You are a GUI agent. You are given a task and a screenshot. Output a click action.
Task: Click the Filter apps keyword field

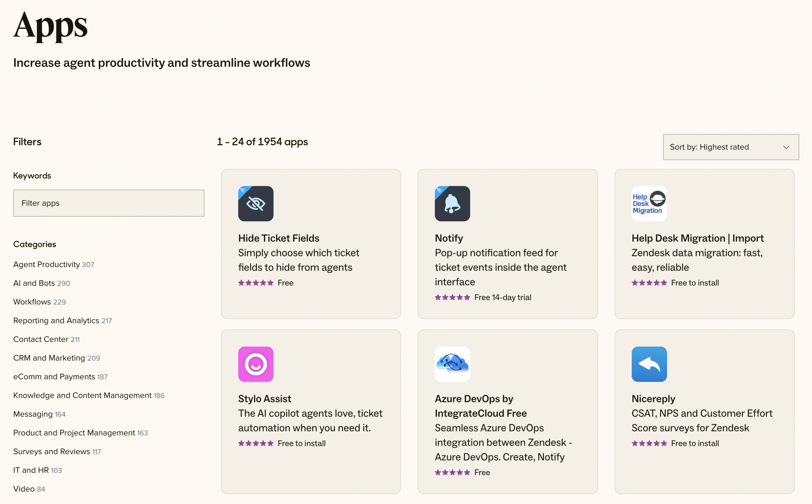[109, 203]
